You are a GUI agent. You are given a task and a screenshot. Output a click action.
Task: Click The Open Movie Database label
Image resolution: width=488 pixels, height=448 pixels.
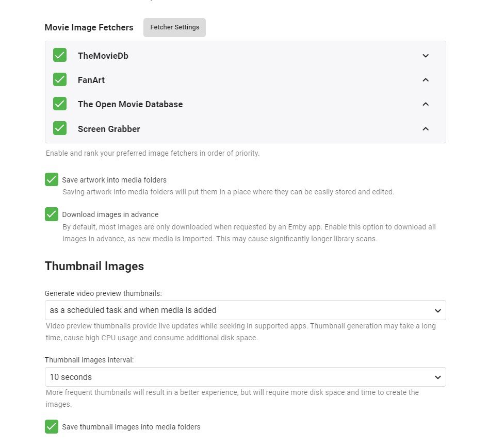[x=130, y=104]
